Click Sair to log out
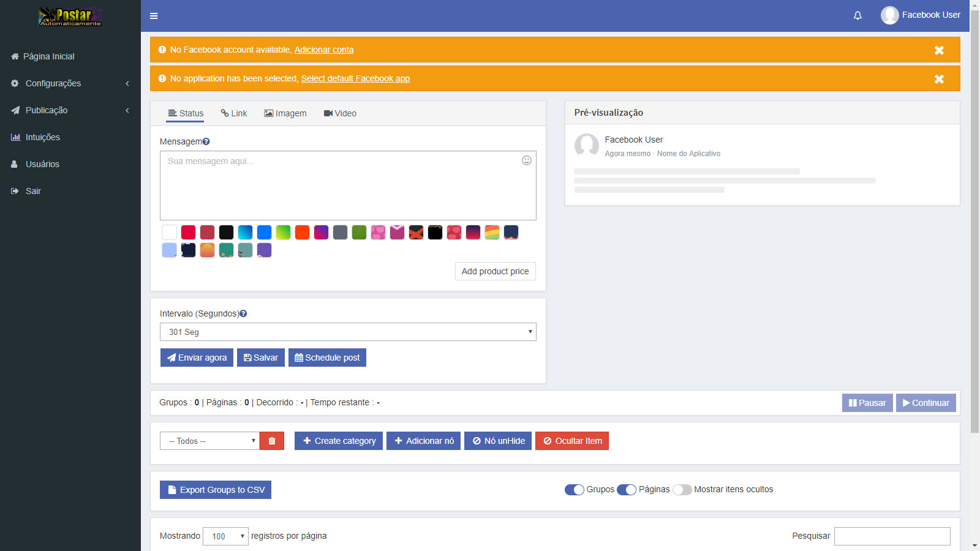 tap(32, 191)
